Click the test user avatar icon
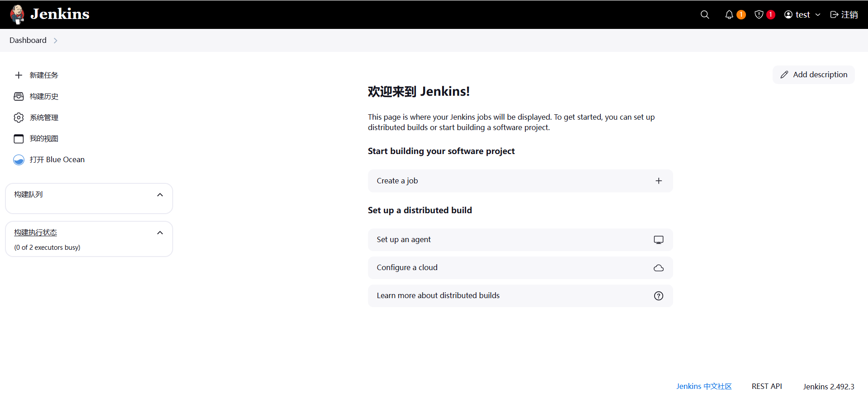The image size is (868, 402). tap(788, 14)
